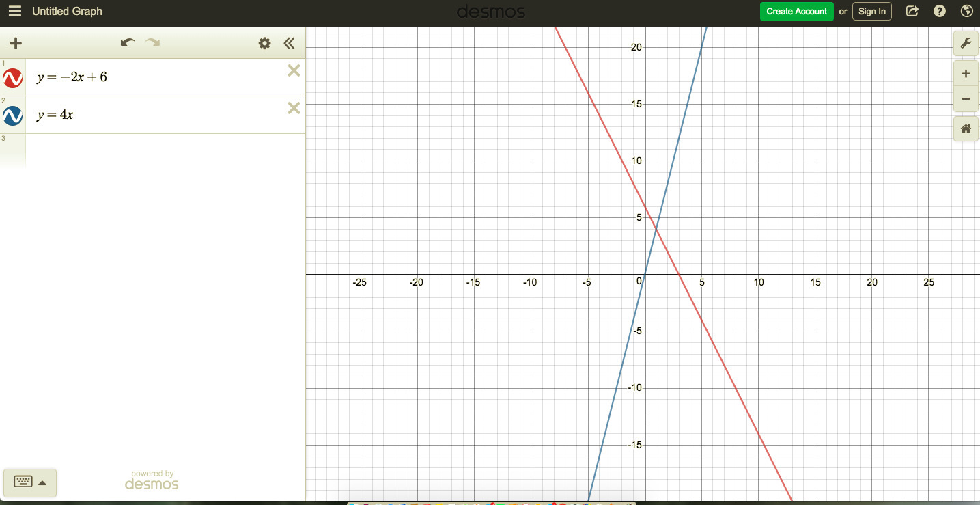Delete the expression y=-2x+6

(x=294, y=70)
